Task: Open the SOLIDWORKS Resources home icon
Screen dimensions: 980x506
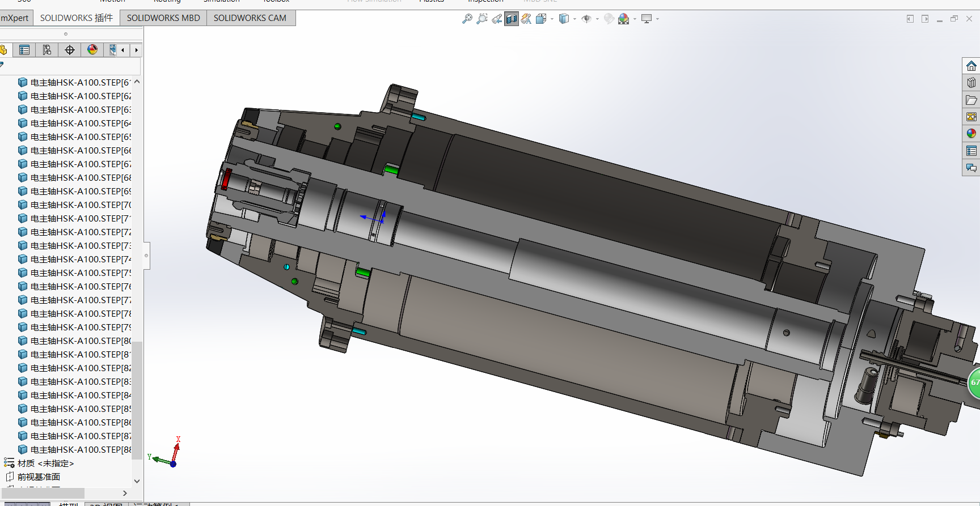Action: tap(971, 66)
